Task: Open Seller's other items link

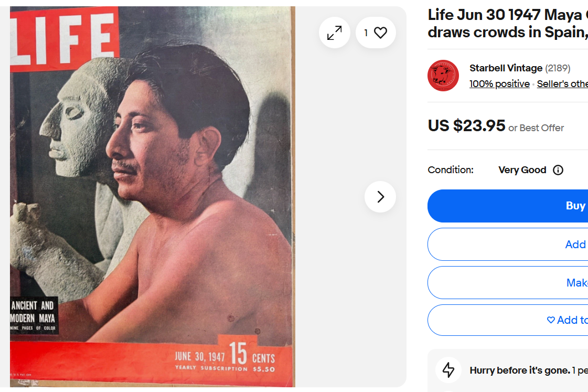Action: 562,83
